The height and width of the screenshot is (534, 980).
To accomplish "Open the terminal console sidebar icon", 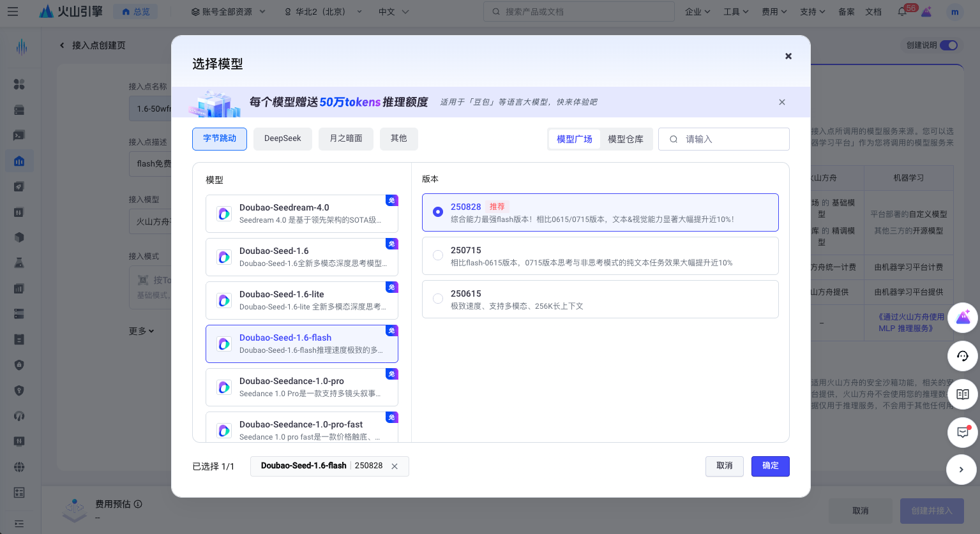I will [x=19, y=135].
